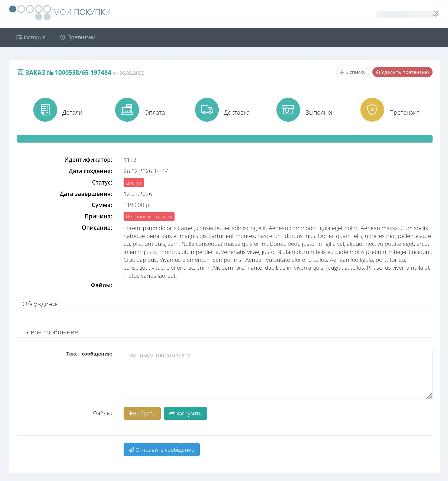The width and height of the screenshot is (448, 481).
Task: Open the Payment cash register step icon
Action: (x=127, y=110)
